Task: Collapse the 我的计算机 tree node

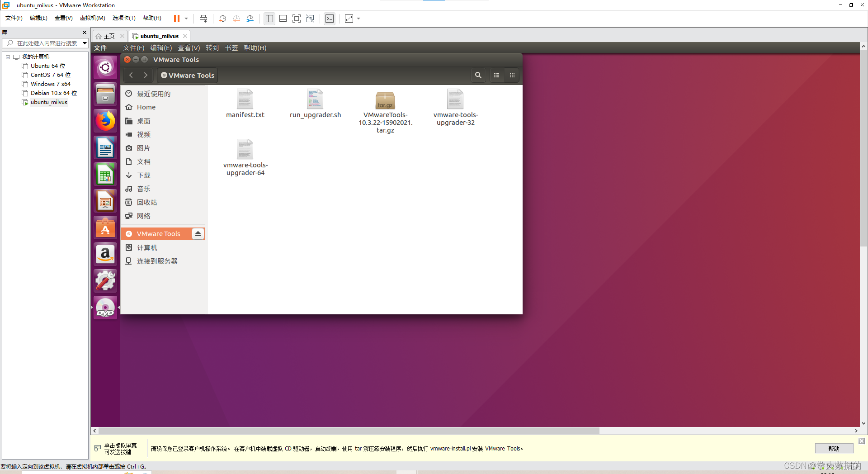Action: tap(8, 57)
